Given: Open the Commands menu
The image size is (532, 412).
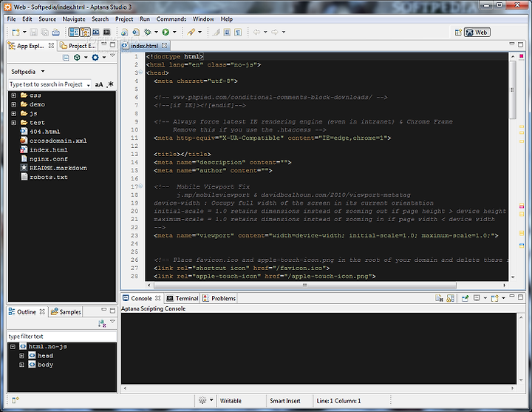Looking at the screenshot, I should (x=171, y=19).
